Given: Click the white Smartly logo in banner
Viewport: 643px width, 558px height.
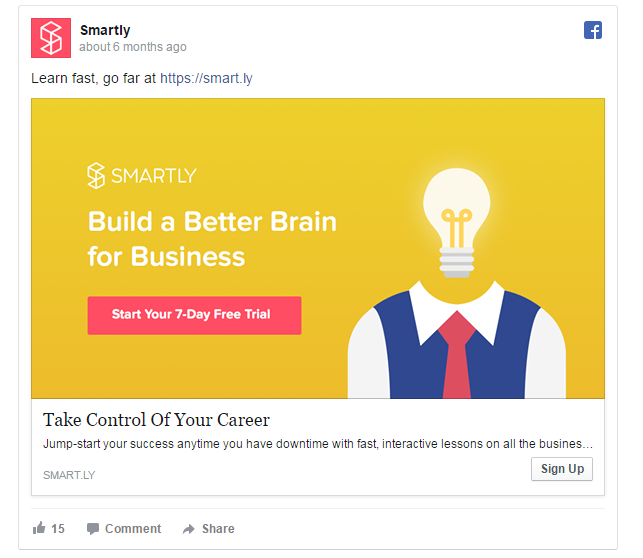Looking at the screenshot, I should (142, 175).
